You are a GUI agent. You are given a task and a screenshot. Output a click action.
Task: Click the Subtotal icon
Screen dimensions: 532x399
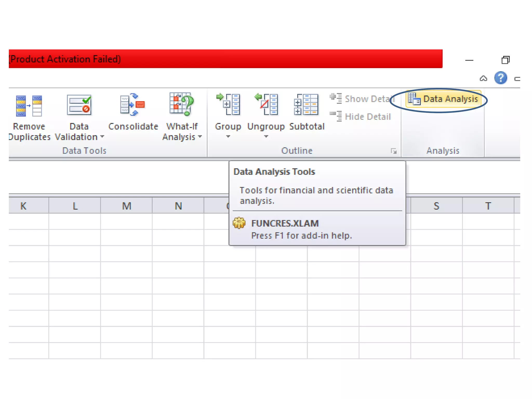coord(306,104)
